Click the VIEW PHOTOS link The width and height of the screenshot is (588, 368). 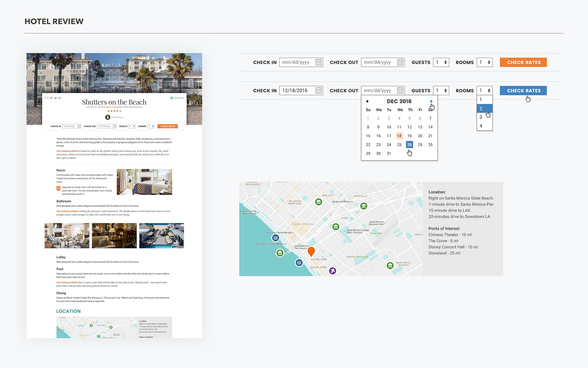click(x=179, y=98)
